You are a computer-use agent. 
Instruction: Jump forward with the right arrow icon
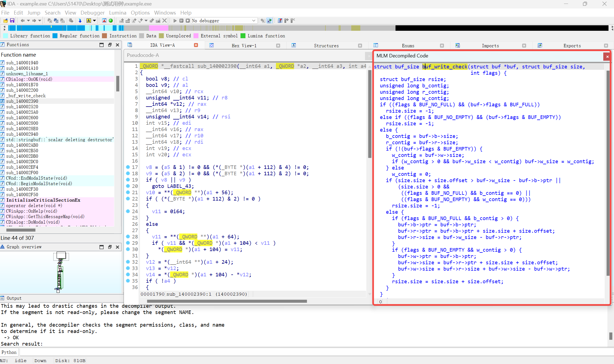[x=34, y=21]
